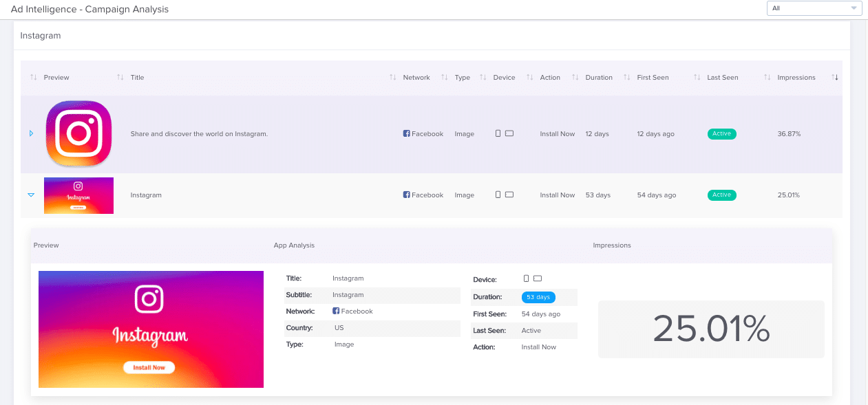Click tablet device icon in the 12 days row
The image size is (868, 405).
coord(509,133)
